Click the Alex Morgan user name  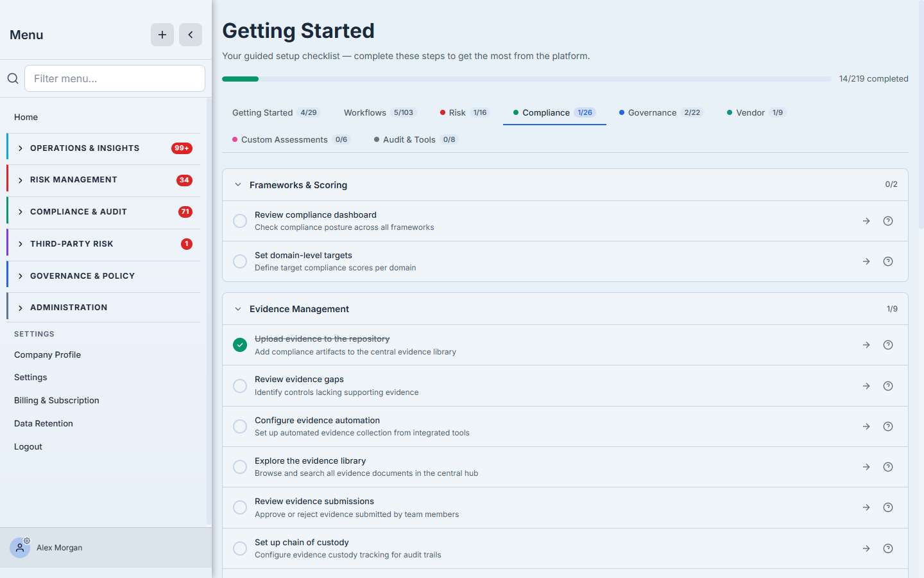(x=60, y=548)
